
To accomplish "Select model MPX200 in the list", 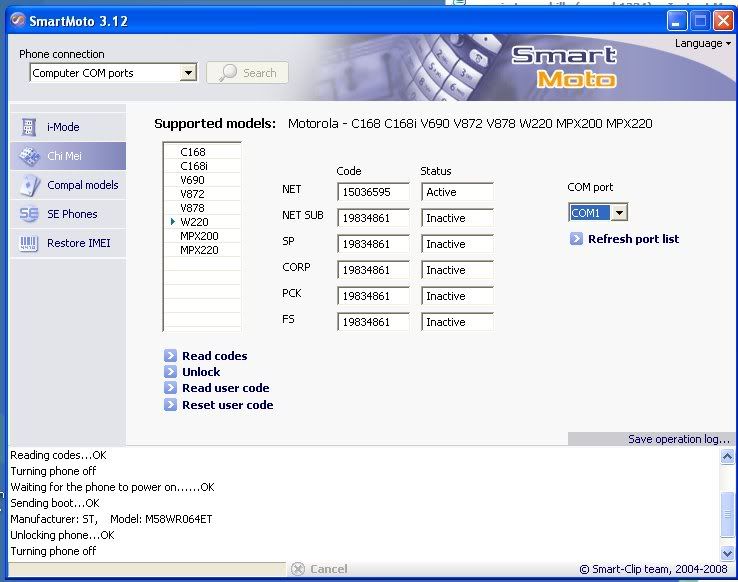I will [x=202, y=236].
